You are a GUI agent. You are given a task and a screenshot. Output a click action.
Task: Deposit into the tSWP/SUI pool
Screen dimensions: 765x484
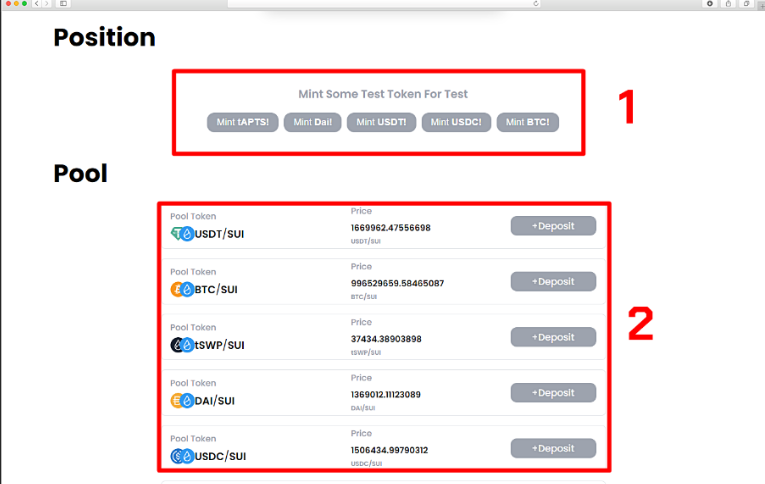(x=553, y=337)
